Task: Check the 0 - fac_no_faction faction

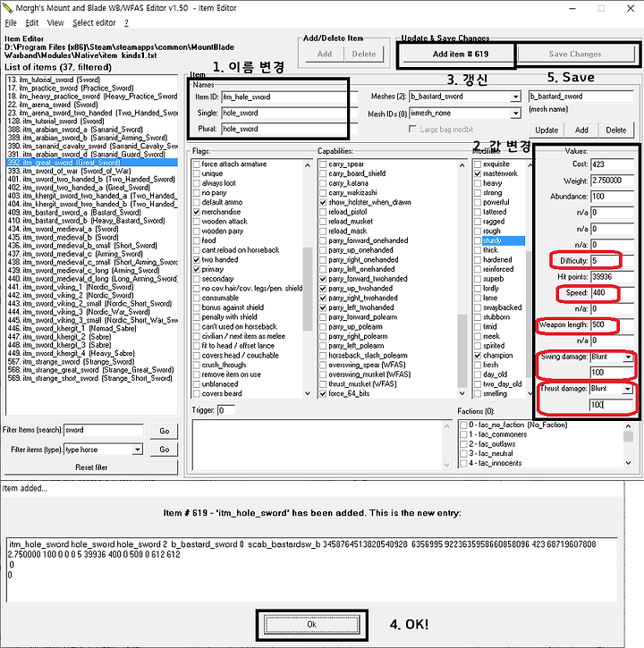Action: point(463,425)
